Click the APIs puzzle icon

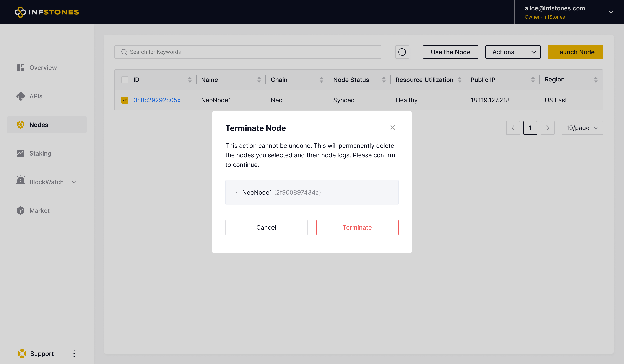(21, 96)
